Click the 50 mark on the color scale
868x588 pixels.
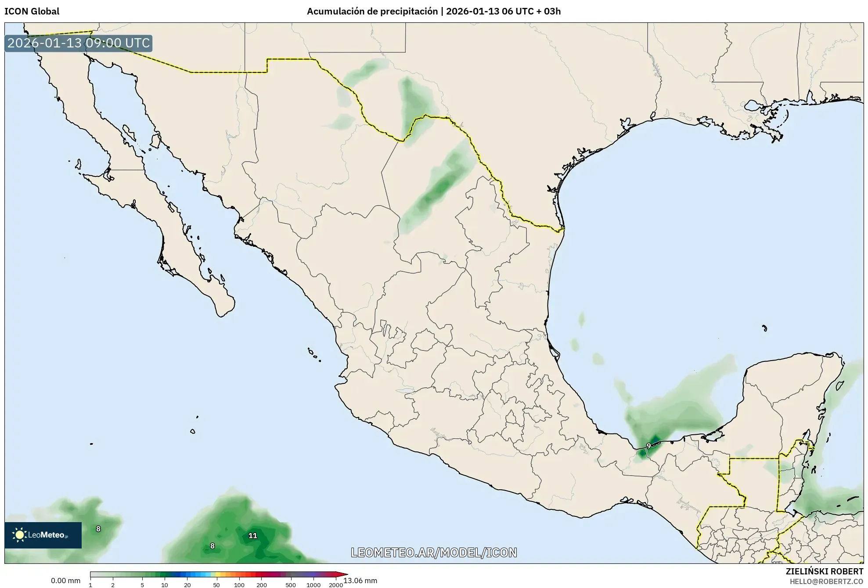(216, 585)
